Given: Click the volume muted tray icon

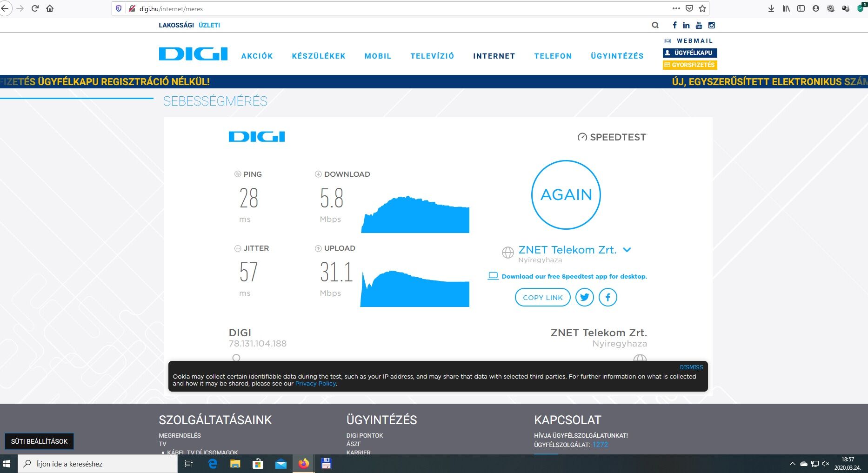Looking at the screenshot, I should 826,464.
